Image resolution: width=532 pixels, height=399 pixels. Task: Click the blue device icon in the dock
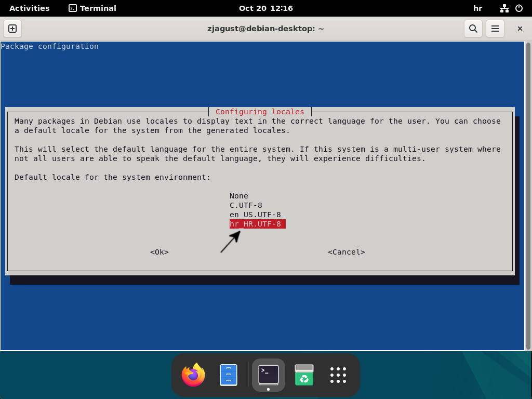tap(228, 375)
